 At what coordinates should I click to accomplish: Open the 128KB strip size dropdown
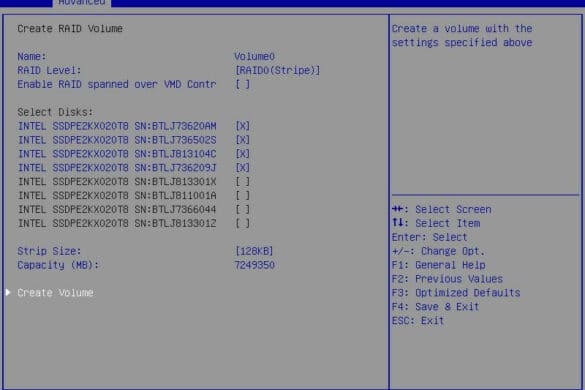point(254,251)
